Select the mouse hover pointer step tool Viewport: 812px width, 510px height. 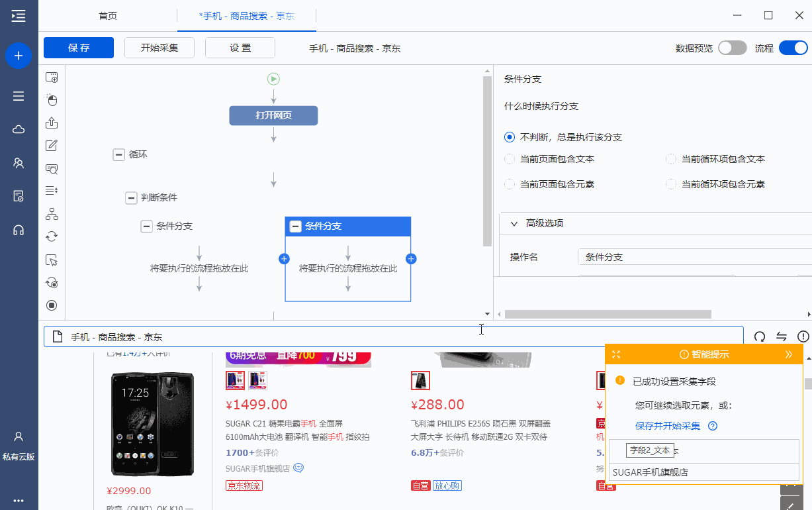point(52,260)
